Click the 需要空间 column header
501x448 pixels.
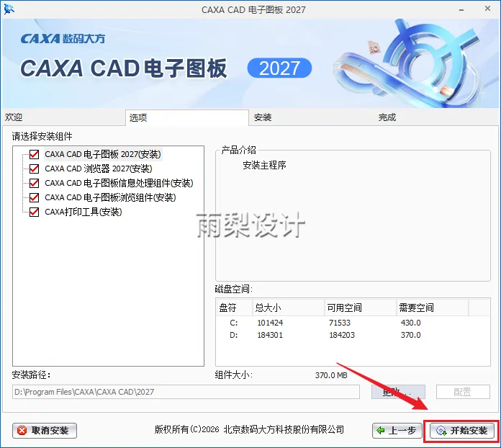pyautogui.click(x=433, y=308)
